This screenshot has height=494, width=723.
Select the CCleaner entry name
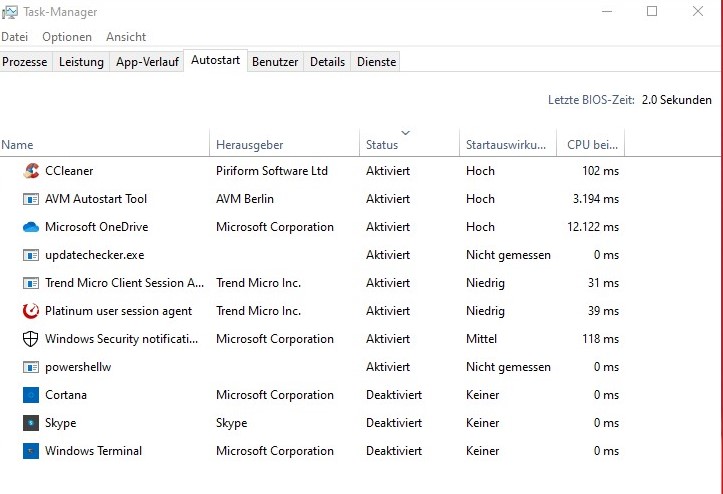[69, 171]
